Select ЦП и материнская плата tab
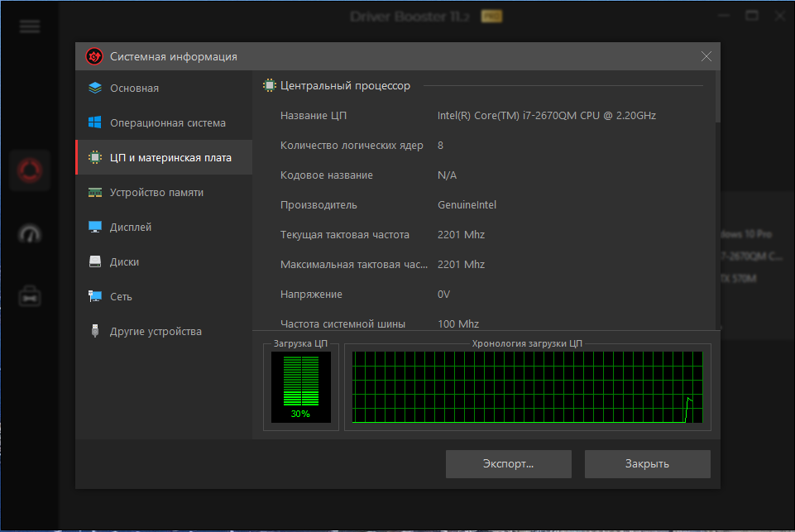Image resolution: width=795 pixels, height=532 pixels. pyautogui.click(x=164, y=158)
